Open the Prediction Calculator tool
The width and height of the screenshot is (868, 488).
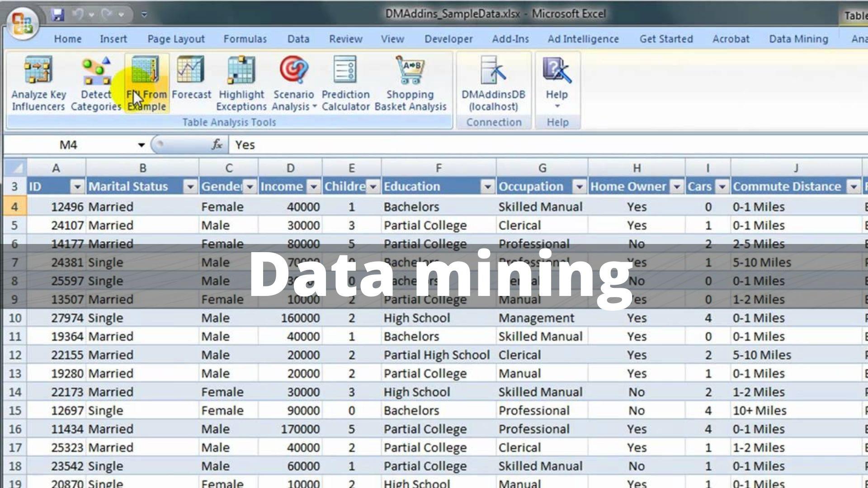coord(345,81)
